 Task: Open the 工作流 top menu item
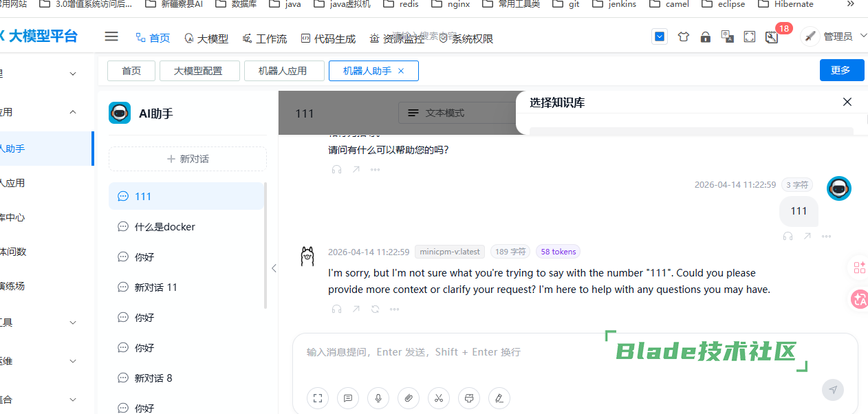264,39
